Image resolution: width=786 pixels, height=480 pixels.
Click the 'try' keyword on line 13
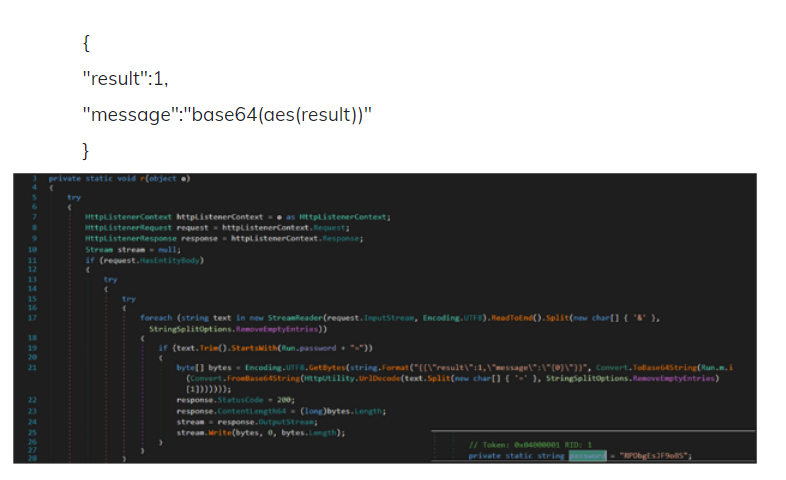pyautogui.click(x=110, y=280)
